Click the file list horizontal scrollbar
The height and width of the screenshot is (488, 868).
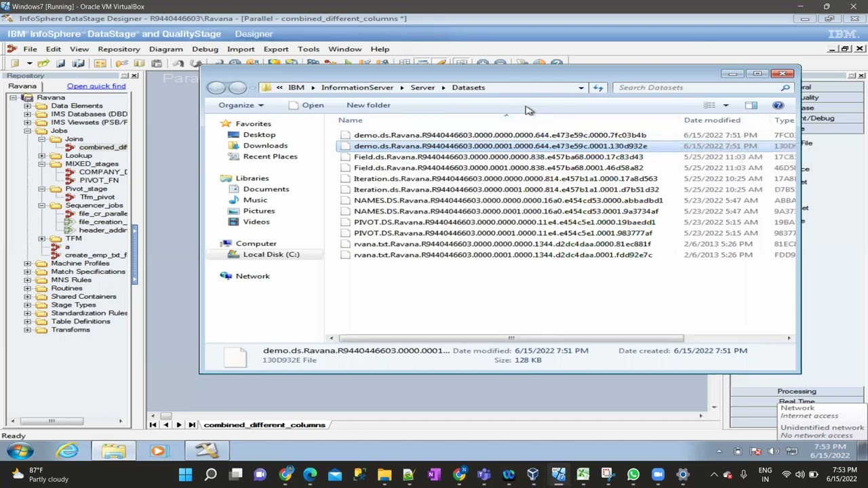[511, 338]
